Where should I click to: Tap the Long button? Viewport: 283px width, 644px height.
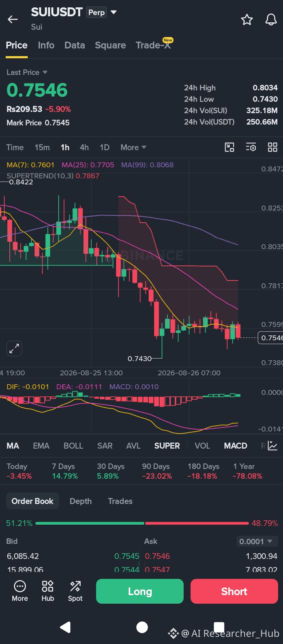[x=140, y=591]
